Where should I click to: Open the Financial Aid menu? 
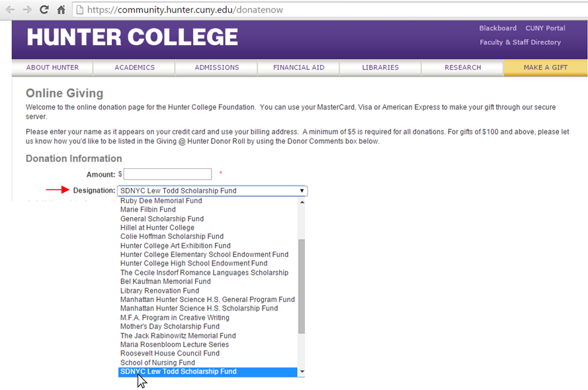[x=298, y=68]
